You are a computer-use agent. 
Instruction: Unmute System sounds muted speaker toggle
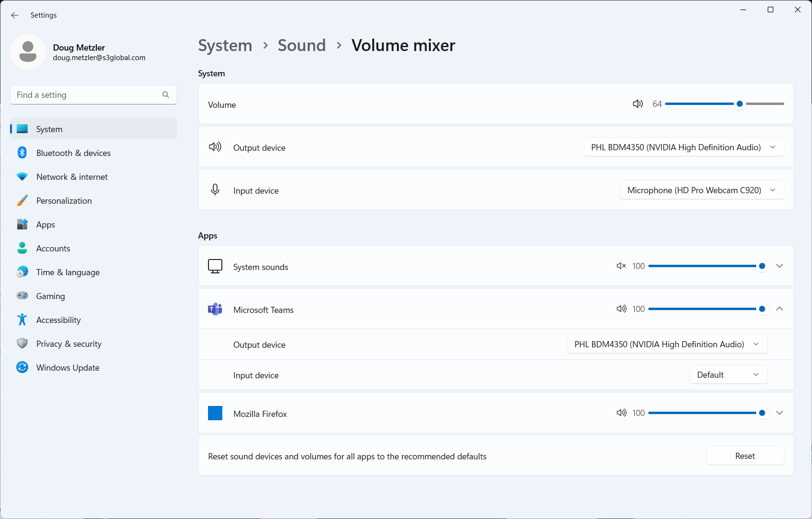[x=621, y=266]
